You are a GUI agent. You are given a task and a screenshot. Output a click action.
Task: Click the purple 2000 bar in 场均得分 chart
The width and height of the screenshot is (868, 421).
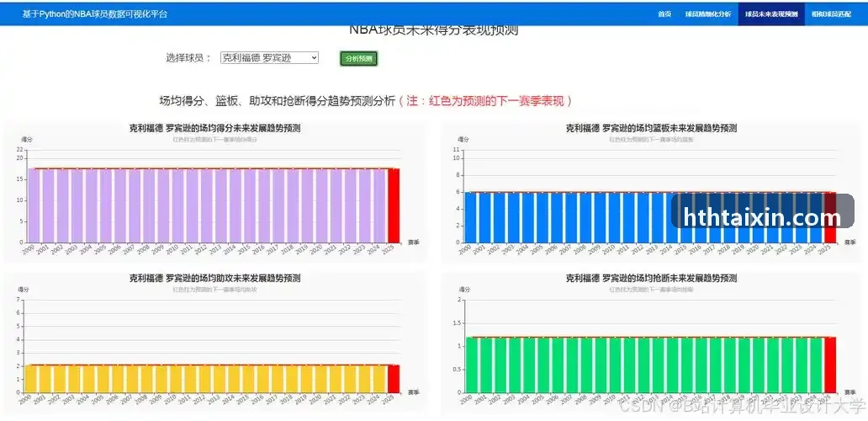pos(34,205)
